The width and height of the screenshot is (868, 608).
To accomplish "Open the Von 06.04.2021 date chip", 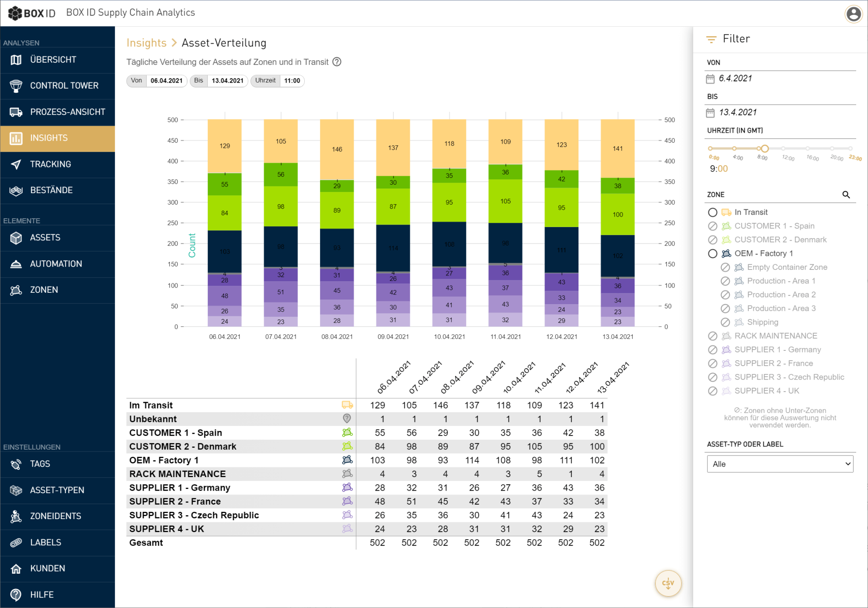I will 157,81.
